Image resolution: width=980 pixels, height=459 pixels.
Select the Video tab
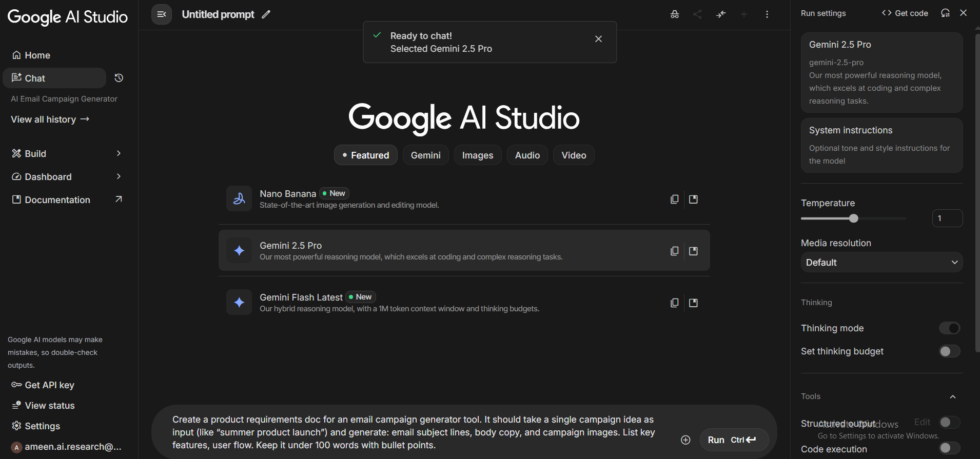tap(574, 155)
